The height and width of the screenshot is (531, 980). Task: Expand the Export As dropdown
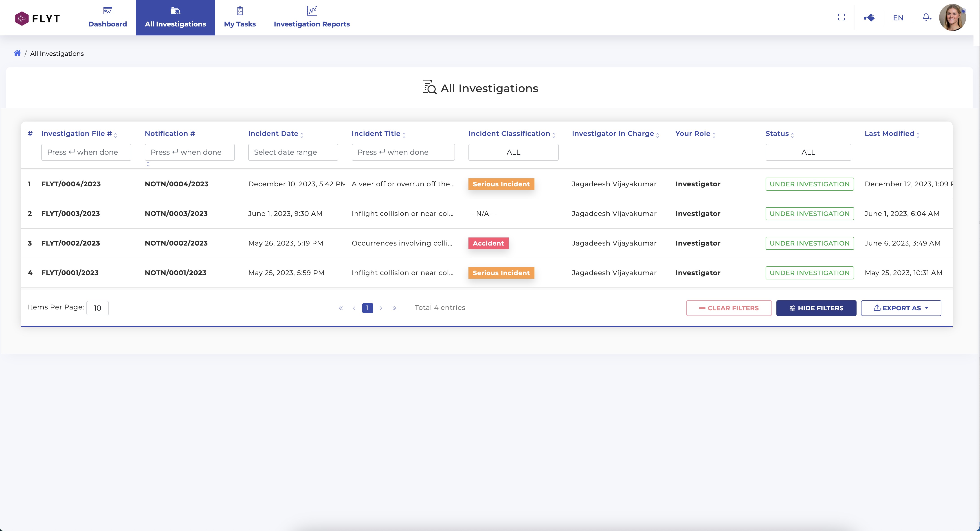901,308
